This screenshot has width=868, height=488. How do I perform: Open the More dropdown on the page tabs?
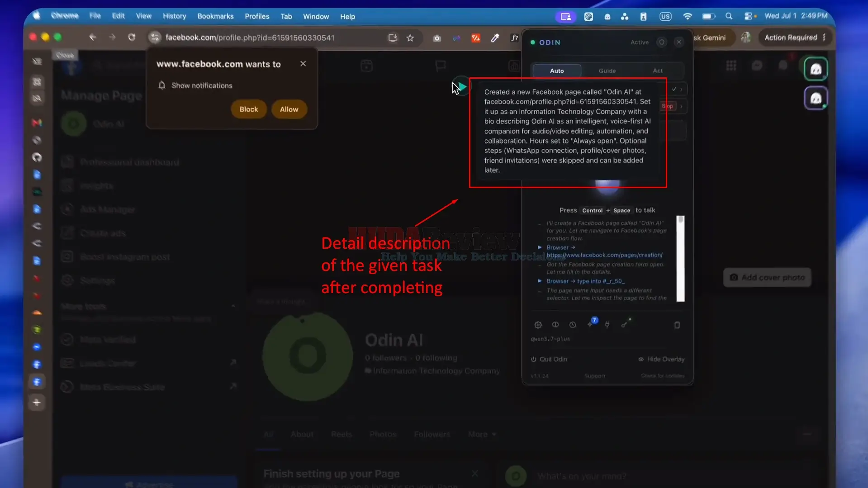pyautogui.click(x=482, y=434)
